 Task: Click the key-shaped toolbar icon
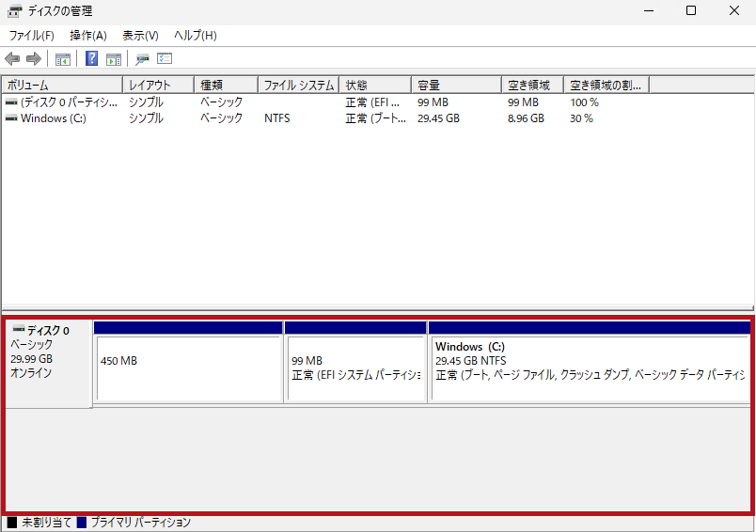[x=143, y=59]
